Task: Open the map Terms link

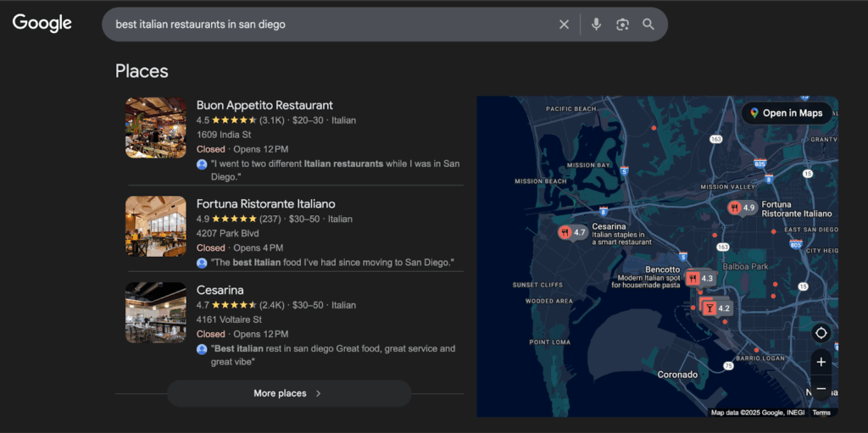Action: (821, 413)
